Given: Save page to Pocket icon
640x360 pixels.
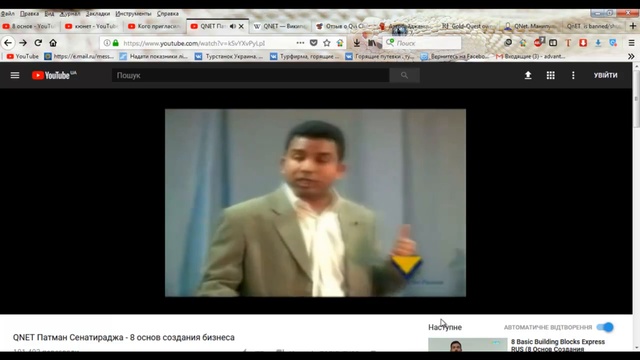Looking at the screenshot, I should pos(313,43).
